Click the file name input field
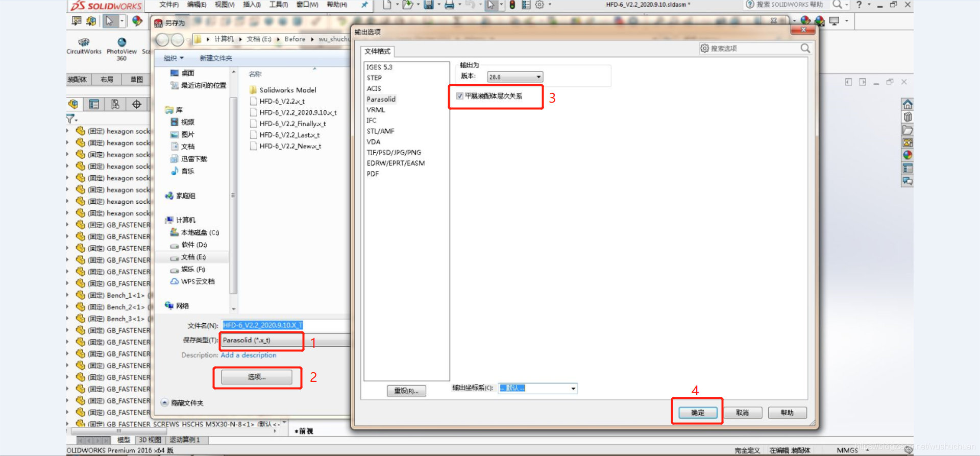 click(286, 325)
